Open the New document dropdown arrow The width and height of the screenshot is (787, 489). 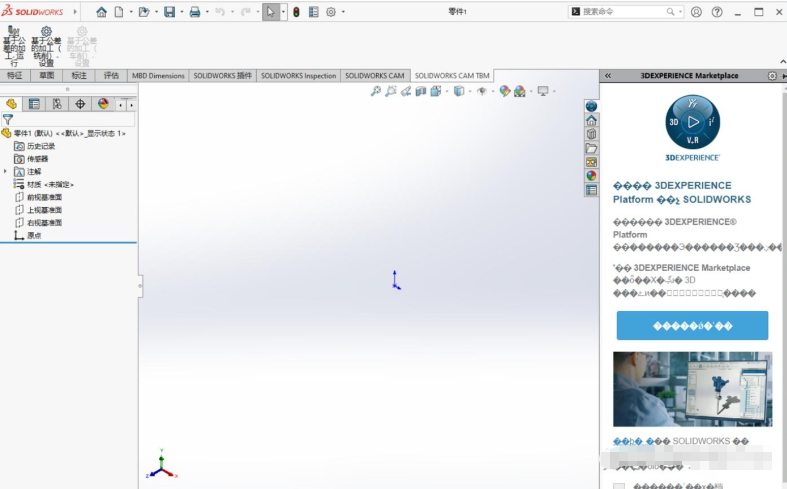pos(131,12)
